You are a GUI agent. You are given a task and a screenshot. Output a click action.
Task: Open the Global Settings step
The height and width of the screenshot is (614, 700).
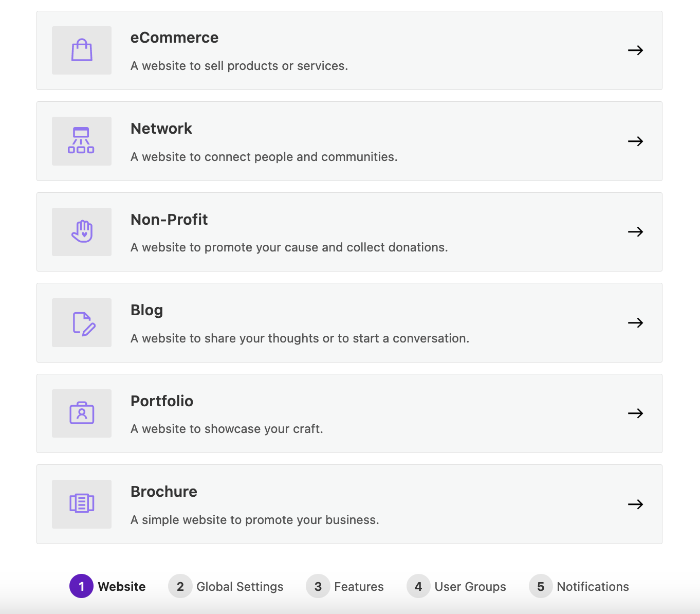(x=226, y=586)
